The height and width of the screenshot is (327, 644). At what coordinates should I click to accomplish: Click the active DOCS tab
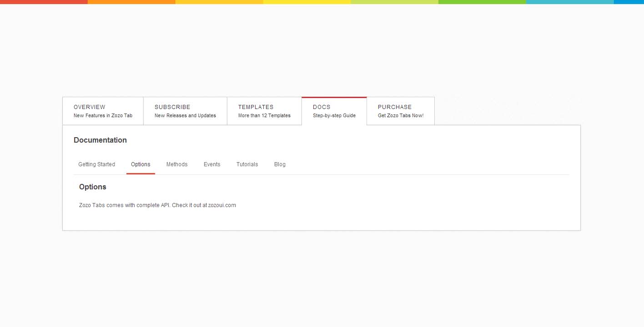tap(334, 111)
